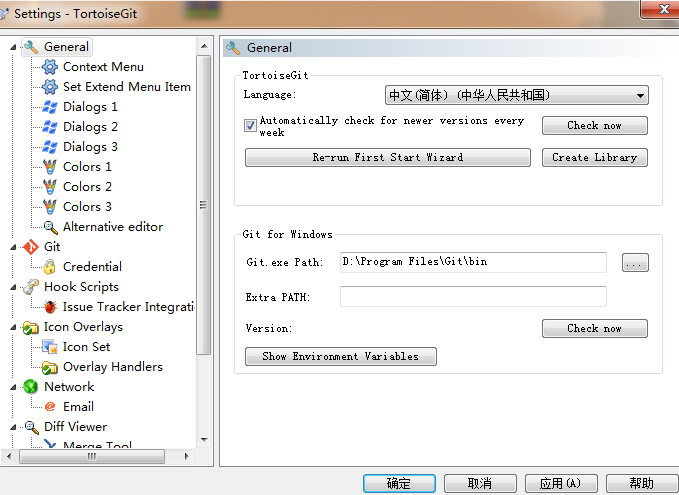Open Alternative editor settings
The image size is (679, 495).
[x=113, y=226]
